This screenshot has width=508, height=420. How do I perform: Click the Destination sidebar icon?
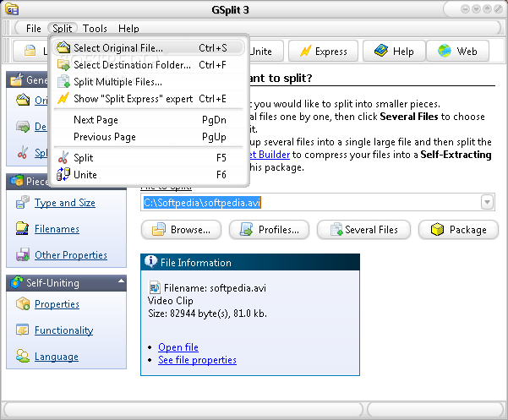click(23, 126)
